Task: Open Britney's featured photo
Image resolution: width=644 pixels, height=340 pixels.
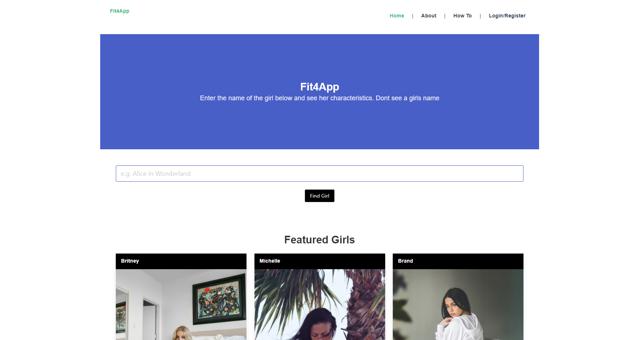Action: [181, 304]
